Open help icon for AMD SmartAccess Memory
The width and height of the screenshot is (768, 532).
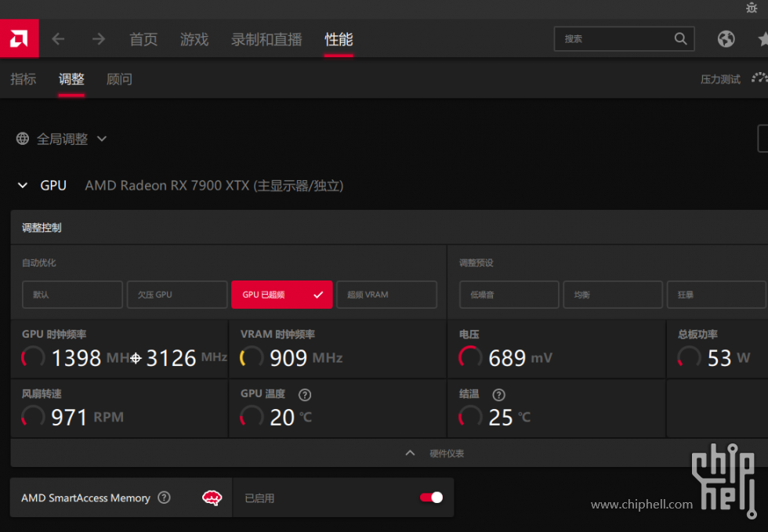(x=164, y=498)
